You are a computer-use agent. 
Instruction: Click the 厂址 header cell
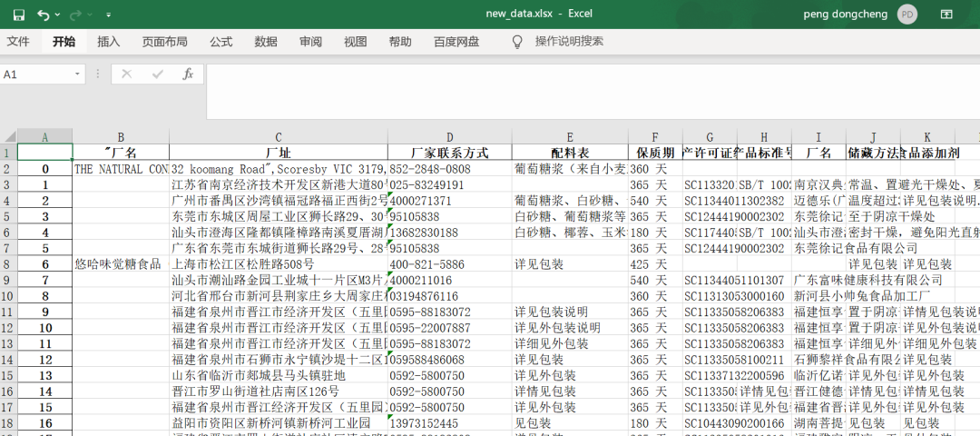[279, 153]
